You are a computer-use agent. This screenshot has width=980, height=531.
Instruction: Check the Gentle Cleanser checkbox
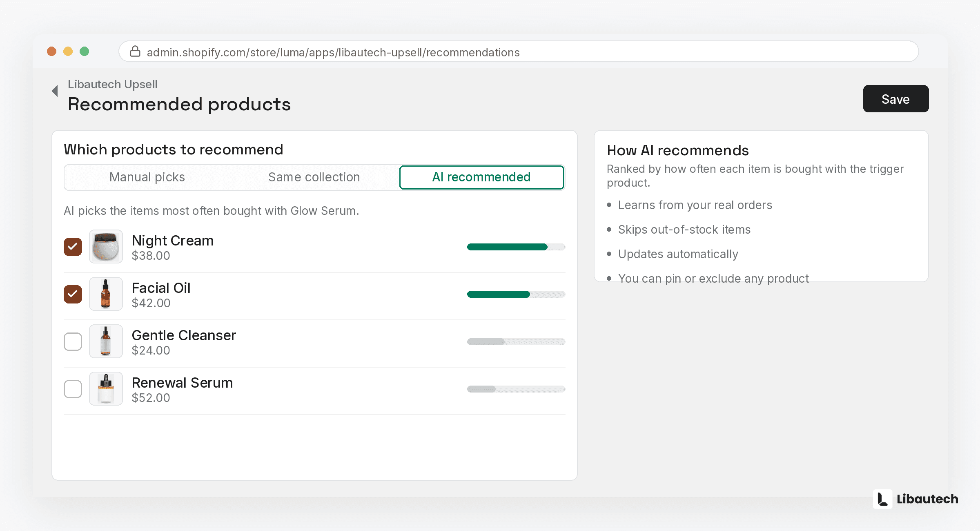click(x=73, y=341)
